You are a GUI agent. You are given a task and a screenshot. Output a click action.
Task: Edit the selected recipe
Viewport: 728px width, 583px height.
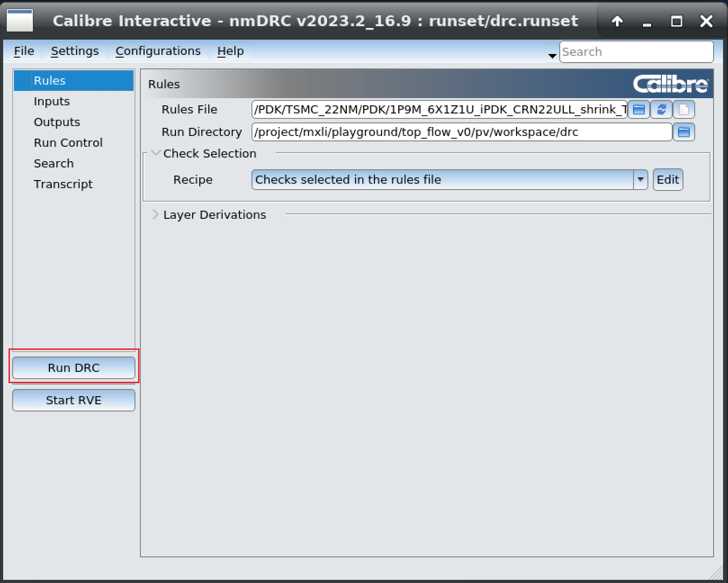(668, 180)
